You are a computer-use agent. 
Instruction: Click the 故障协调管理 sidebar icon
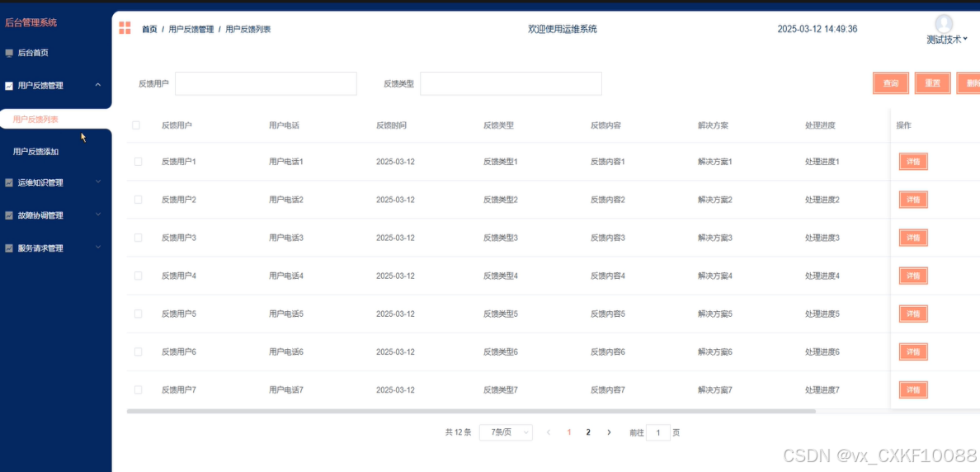point(9,215)
